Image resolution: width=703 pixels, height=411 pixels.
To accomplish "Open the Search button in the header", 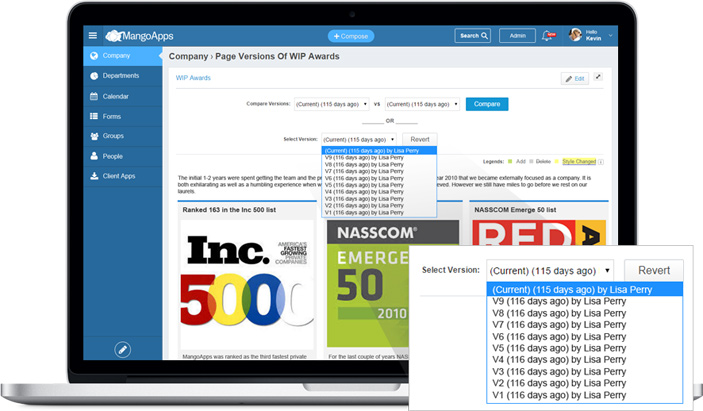I will coord(473,36).
